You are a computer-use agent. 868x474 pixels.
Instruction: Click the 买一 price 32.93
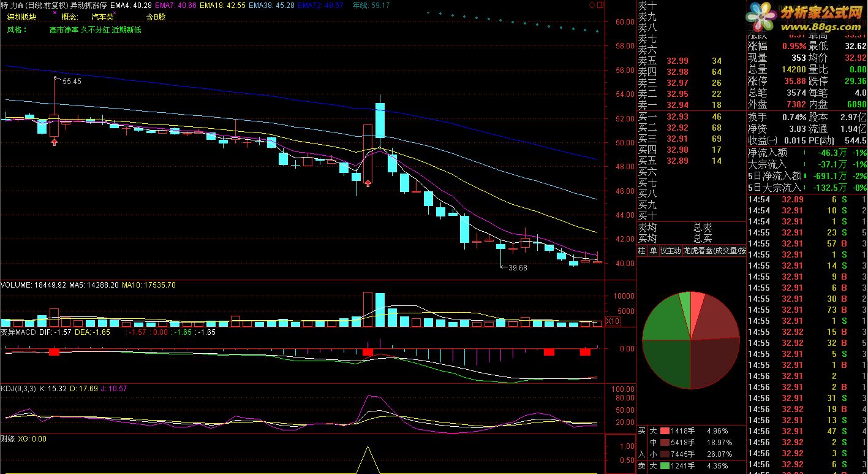tap(677, 117)
